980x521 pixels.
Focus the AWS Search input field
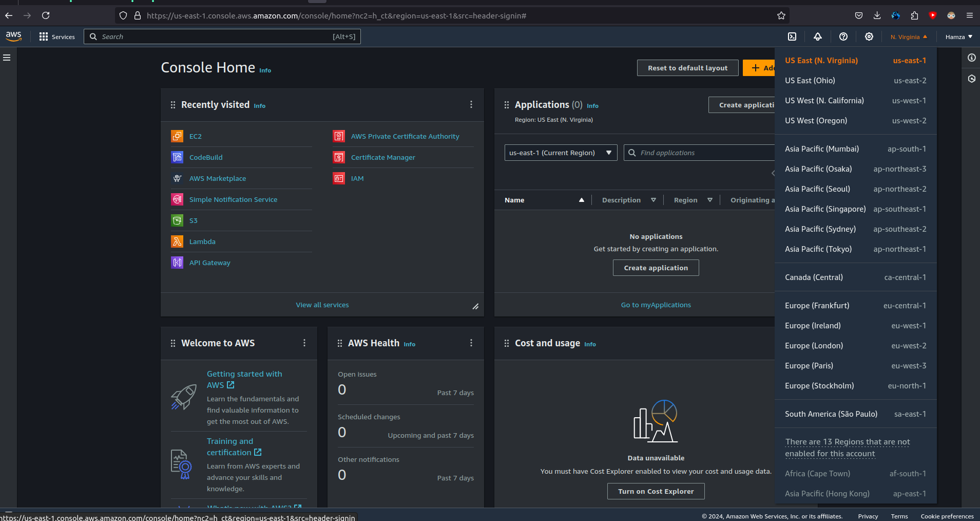[222, 36]
